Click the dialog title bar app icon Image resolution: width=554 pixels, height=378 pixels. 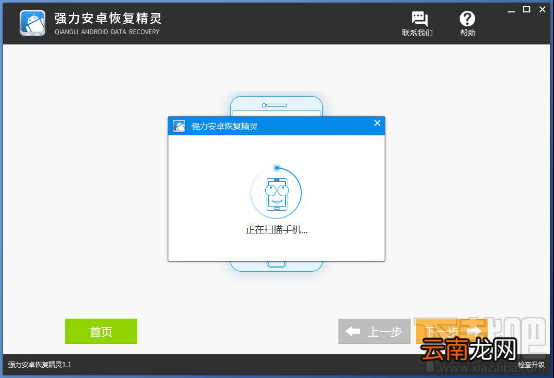179,126
